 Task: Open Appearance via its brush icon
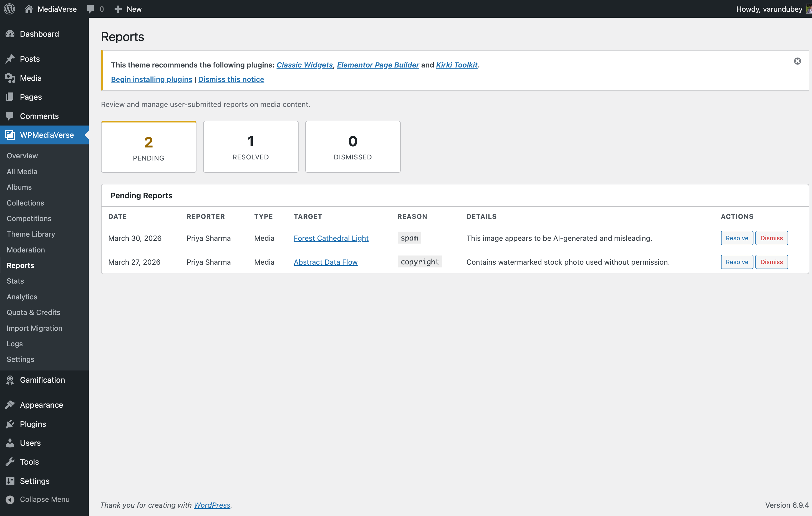(x=10, y=405)
